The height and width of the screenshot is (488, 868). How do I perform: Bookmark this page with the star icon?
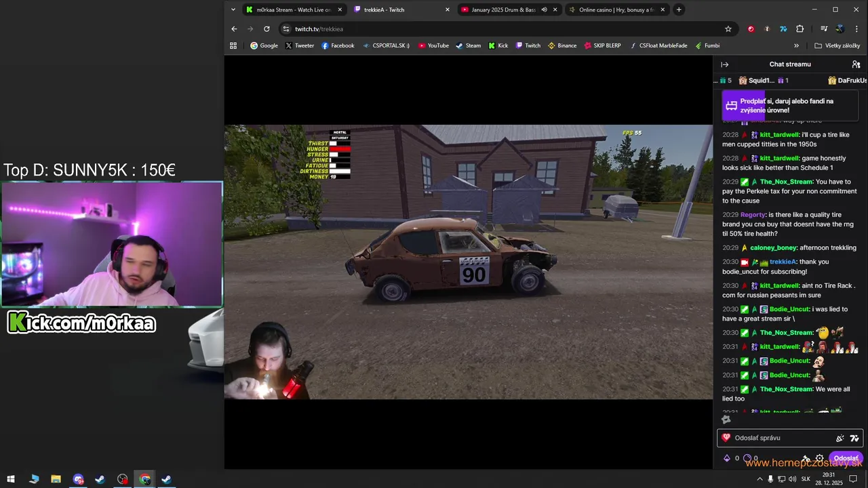click(728, 29)
